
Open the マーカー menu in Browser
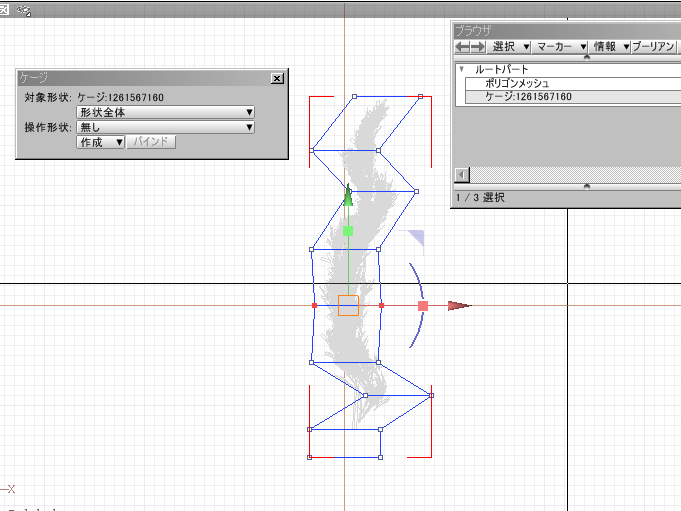point(560,47)
